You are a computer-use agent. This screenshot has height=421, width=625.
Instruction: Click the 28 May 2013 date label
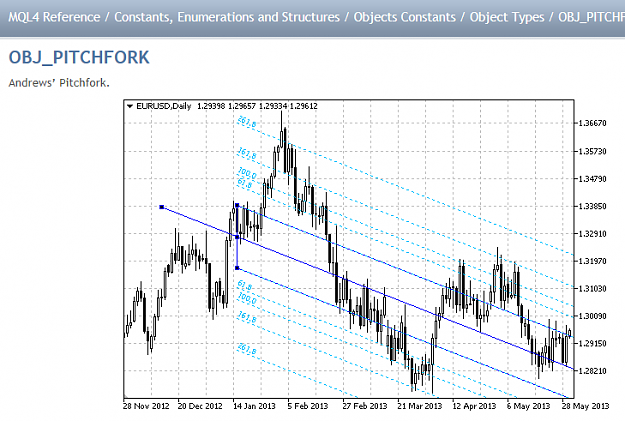coord(586,406)
